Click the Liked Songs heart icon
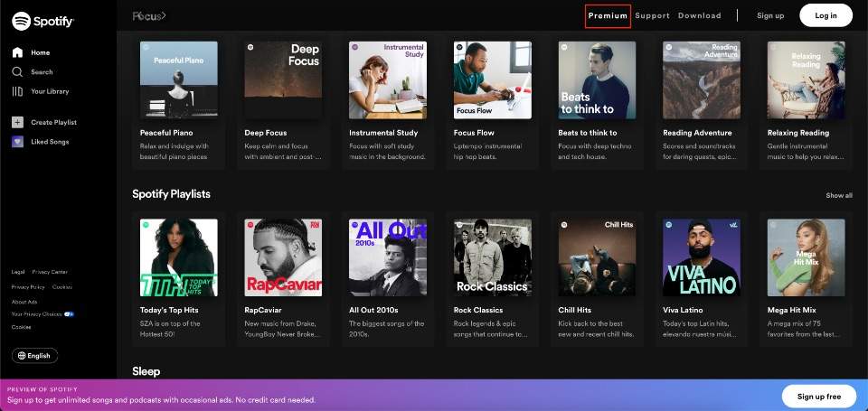Viewport: 868px width, 411px height. (18, 142)
